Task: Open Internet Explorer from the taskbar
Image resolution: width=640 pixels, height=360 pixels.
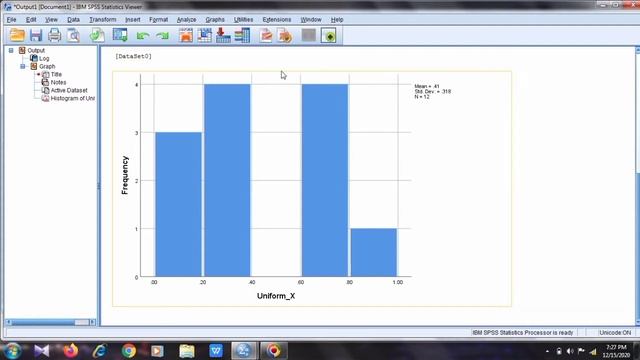Action: coord(100,351)
